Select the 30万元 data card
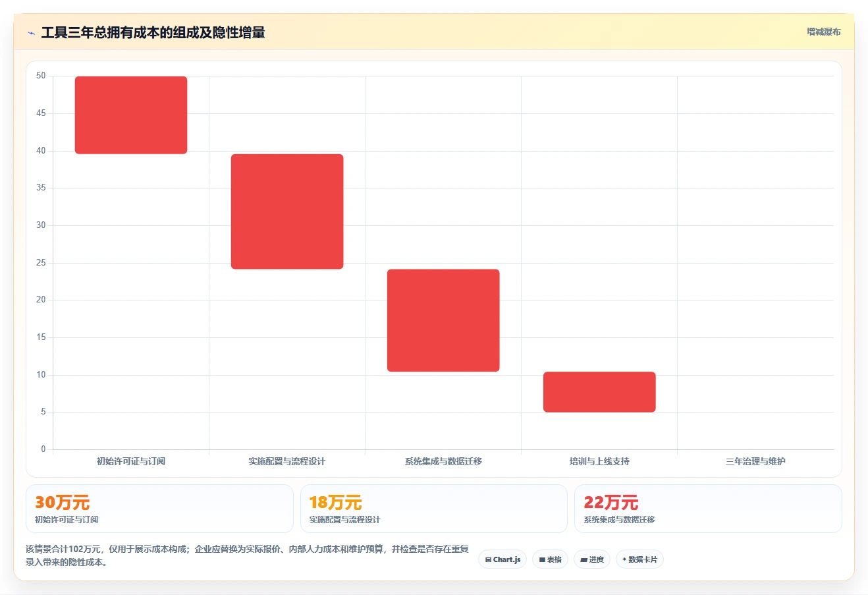The height and width of the screenshot is (595, 868). tap(159, 509)
